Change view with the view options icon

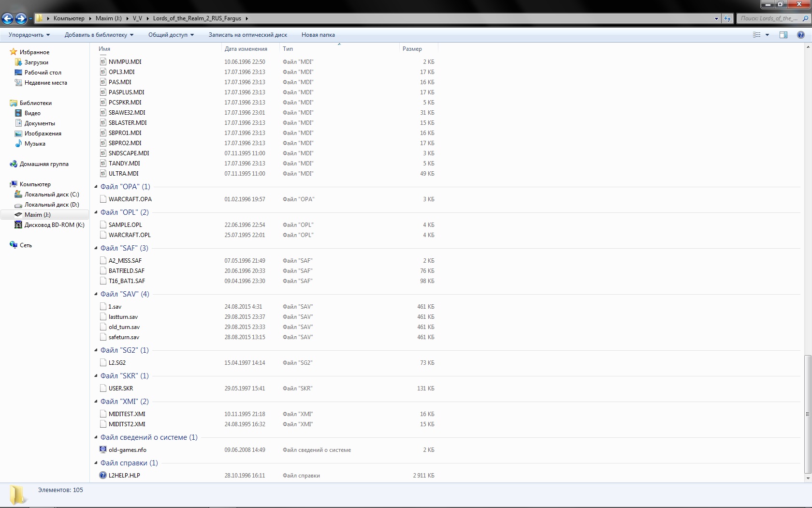[757, 35]
